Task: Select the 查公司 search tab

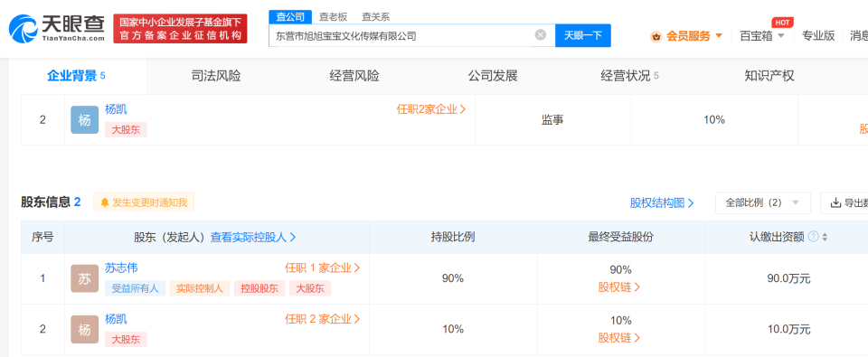Action: point(290,16)
